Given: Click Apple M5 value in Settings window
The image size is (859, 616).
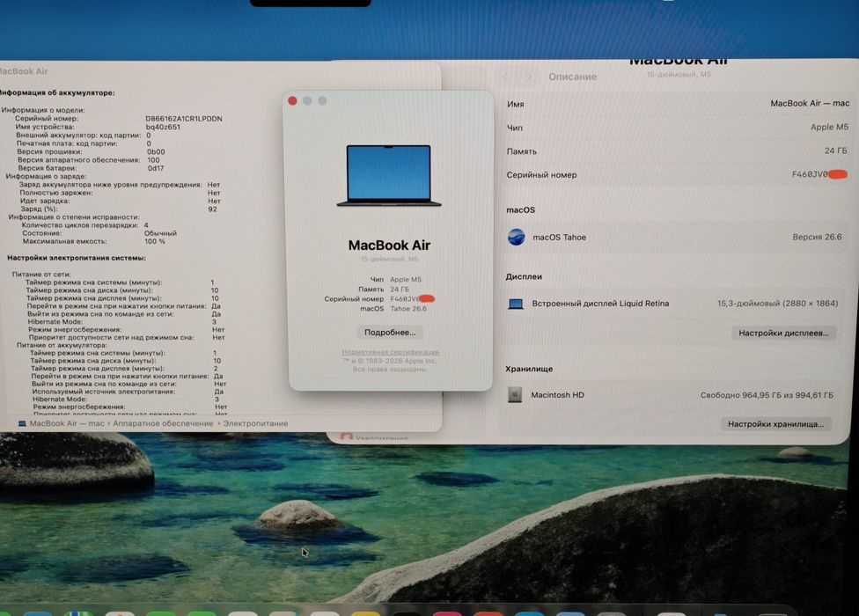Looking at the screenshot, I should 829,127.
